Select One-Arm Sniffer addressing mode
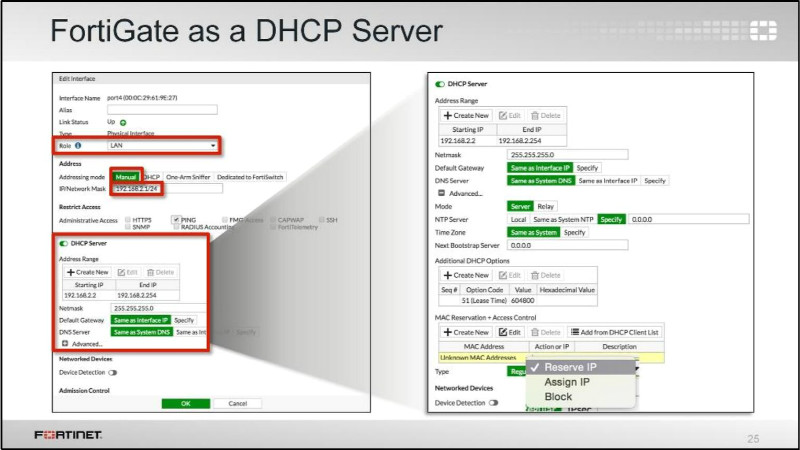 point(188,177)
